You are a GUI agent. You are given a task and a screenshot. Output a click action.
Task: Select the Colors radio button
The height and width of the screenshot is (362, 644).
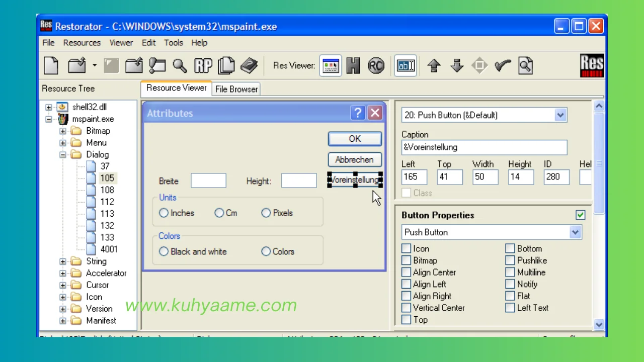click(x=266, y=251)
